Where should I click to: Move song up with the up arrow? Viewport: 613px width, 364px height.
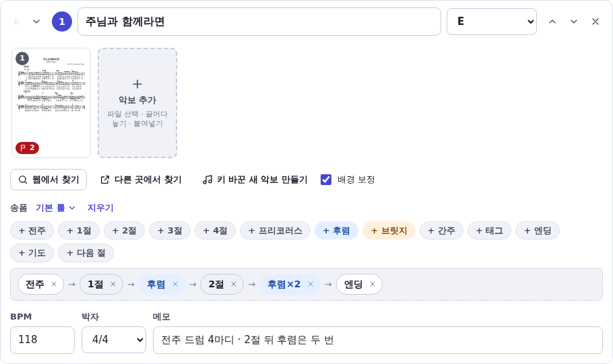pyautogui.click(x=552, y=22)
